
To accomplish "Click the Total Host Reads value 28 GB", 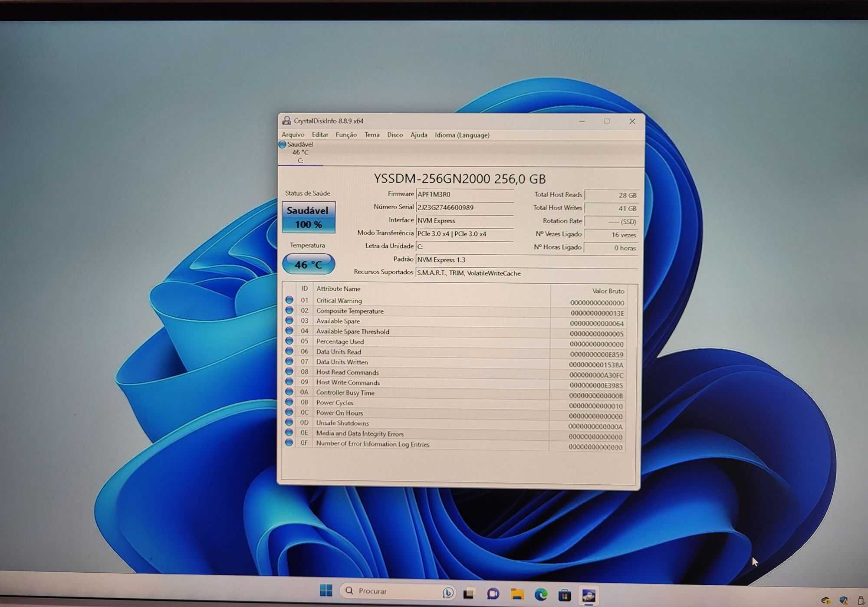I will 611,195.
